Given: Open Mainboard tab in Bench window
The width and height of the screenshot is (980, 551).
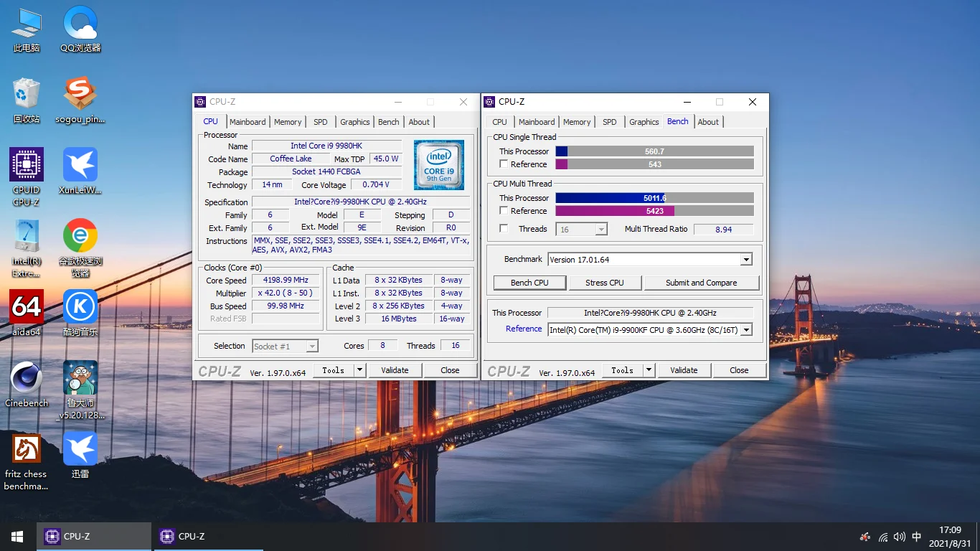Looking at the screenshot, I should pyautogui.click(x=537, y=122).
